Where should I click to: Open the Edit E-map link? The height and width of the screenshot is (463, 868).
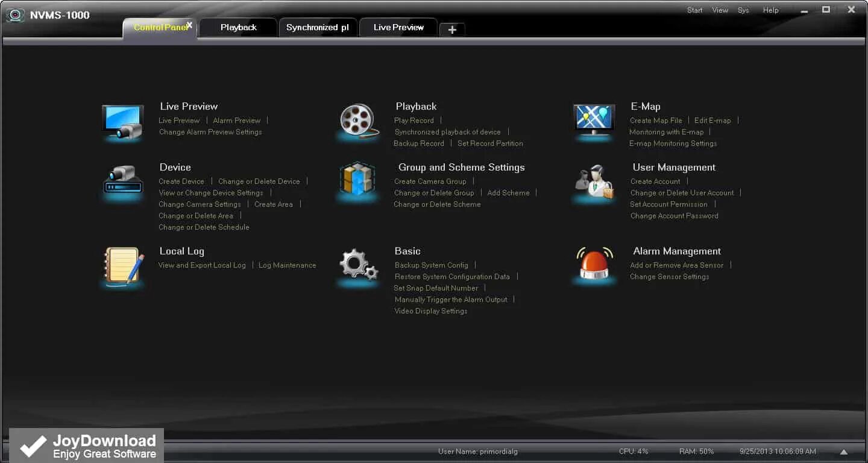712,121
